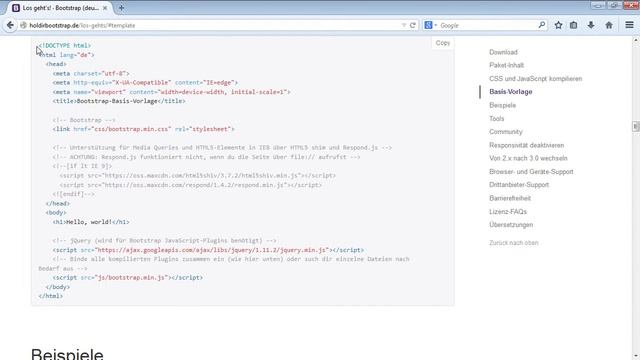Open a new tab with plus button

pyautogui.click(x=121, y=8)
